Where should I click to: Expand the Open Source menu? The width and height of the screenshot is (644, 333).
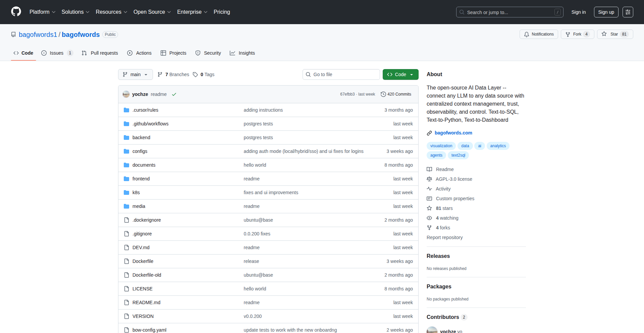tap(152, 12)
